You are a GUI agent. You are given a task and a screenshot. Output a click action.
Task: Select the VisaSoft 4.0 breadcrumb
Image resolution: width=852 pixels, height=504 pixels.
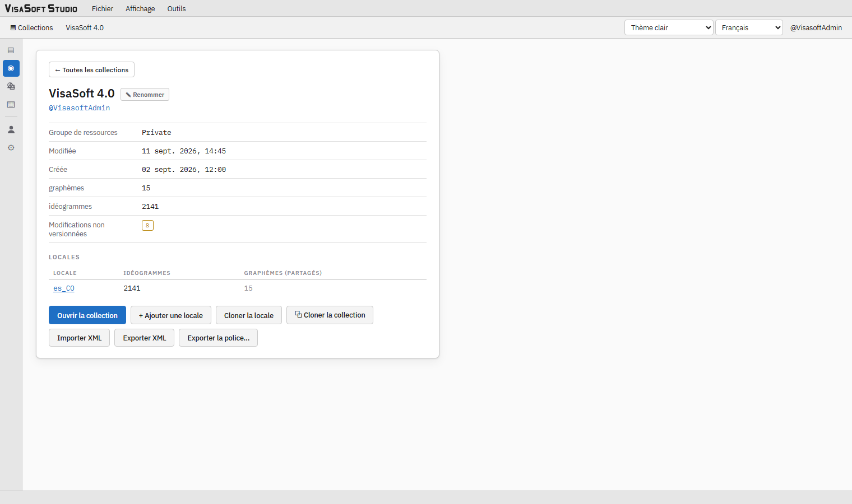[85, 27]
